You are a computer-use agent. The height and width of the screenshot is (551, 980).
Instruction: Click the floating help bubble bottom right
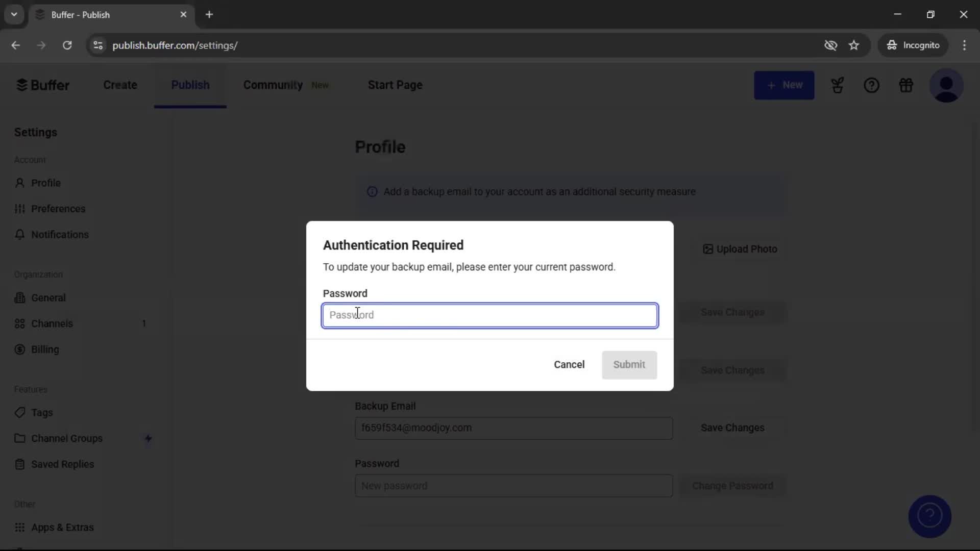coord(929,516)
